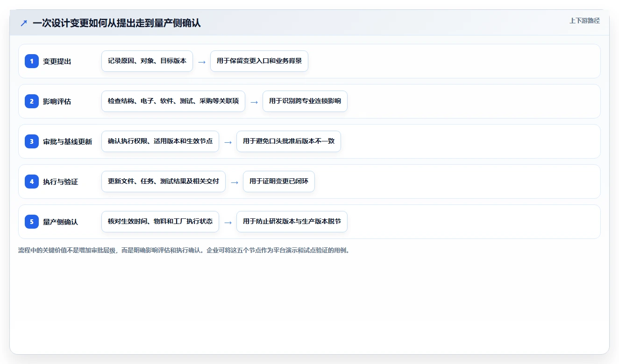Click the 记录原因、对象、目标版本 chip
The image size is (619, 364).
click(147, 61)
